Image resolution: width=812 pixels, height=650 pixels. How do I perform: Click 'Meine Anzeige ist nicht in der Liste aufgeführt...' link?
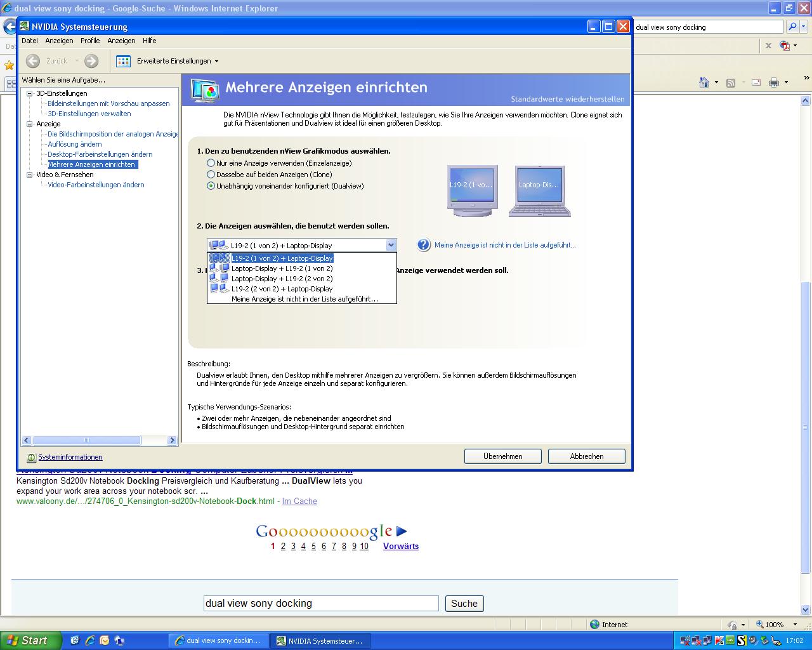pos(505,245)
